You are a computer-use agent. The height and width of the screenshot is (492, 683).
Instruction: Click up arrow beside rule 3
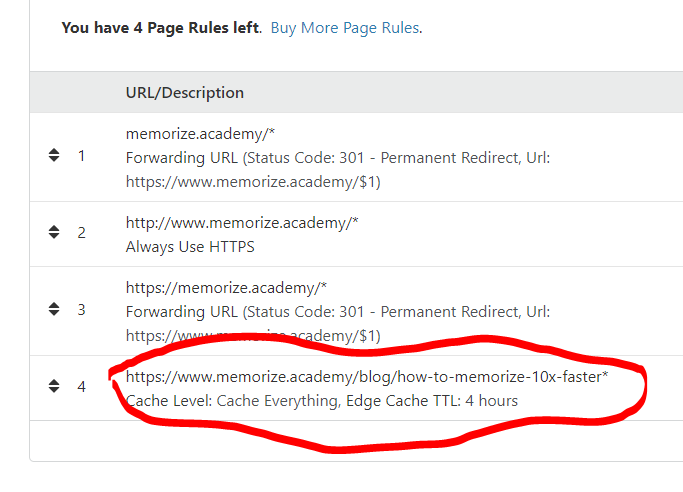[54, 305]
